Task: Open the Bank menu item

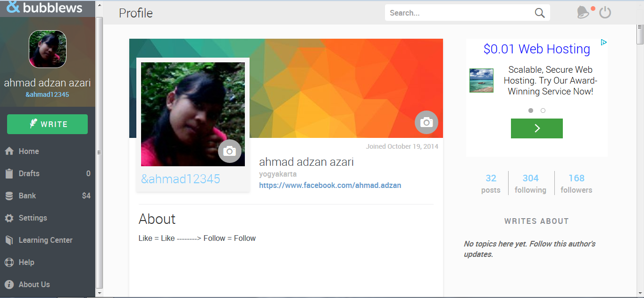Action: 47,196
